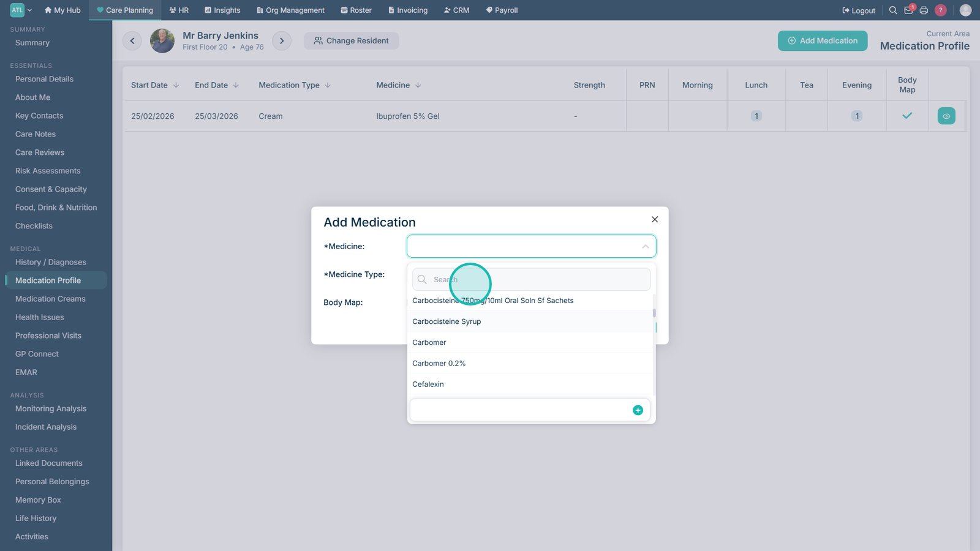The height and width of the screenshot is (551, 980).
Task: Open Invoicing tab
Action: click(408, 10)
